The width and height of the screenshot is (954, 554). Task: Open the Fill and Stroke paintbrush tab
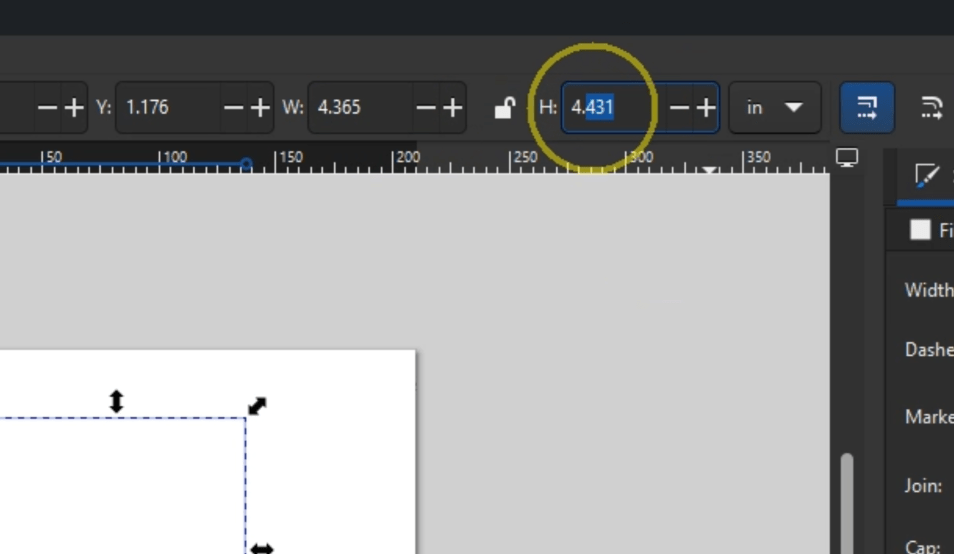[927, 177]
